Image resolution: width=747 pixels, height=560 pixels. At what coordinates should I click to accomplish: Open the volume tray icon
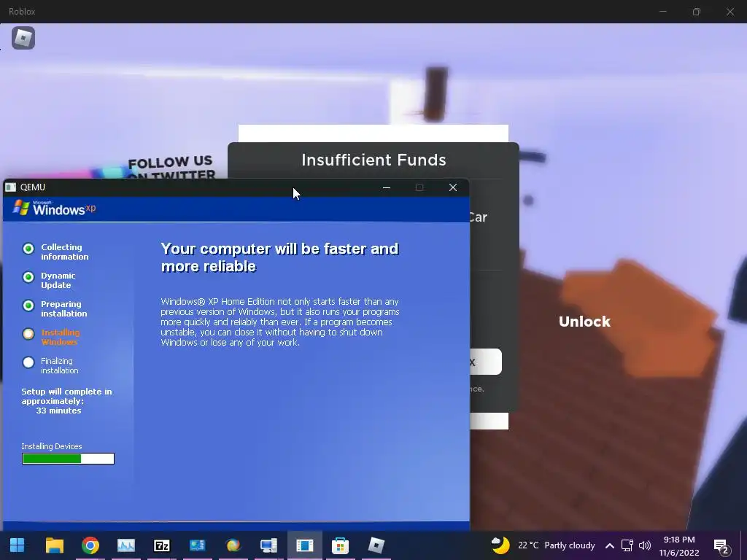pyautogui.click(x=645, y=545)
